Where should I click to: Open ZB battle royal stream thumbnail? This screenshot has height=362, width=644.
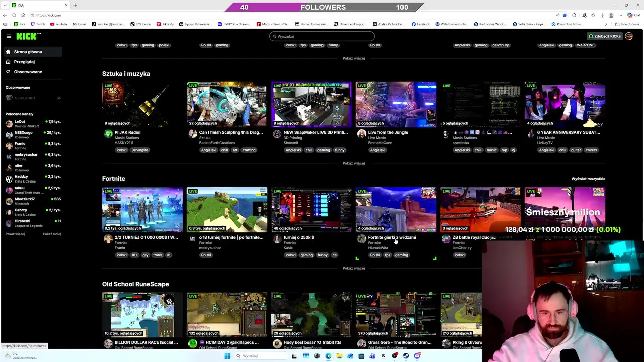(x=480, y=210)
